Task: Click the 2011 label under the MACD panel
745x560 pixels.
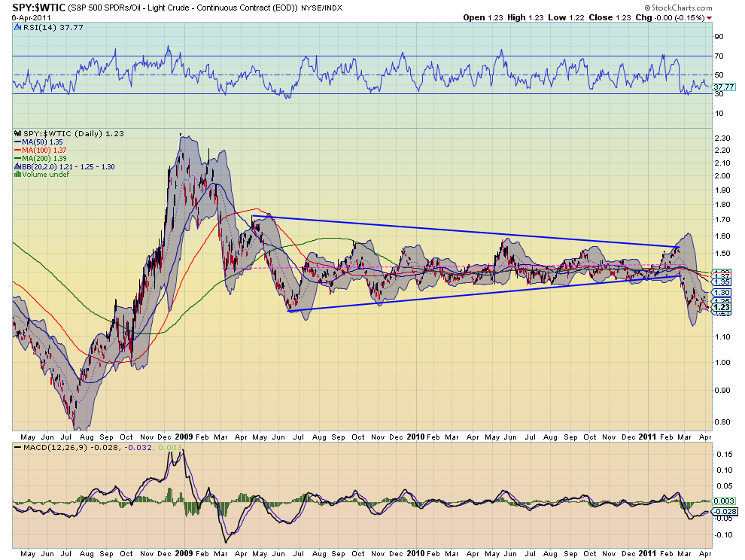Action: pos(648,553)
